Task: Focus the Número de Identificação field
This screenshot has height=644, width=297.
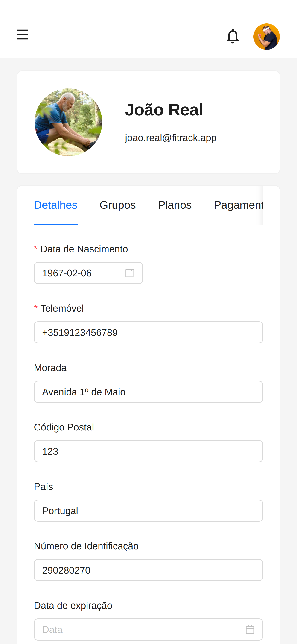Action: [148, 570]
